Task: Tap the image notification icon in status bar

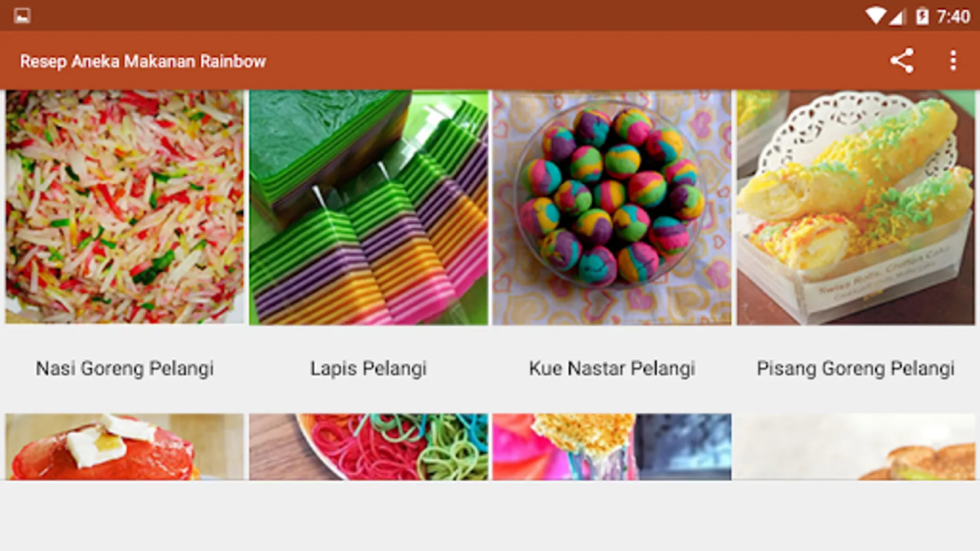Action: 22,15
